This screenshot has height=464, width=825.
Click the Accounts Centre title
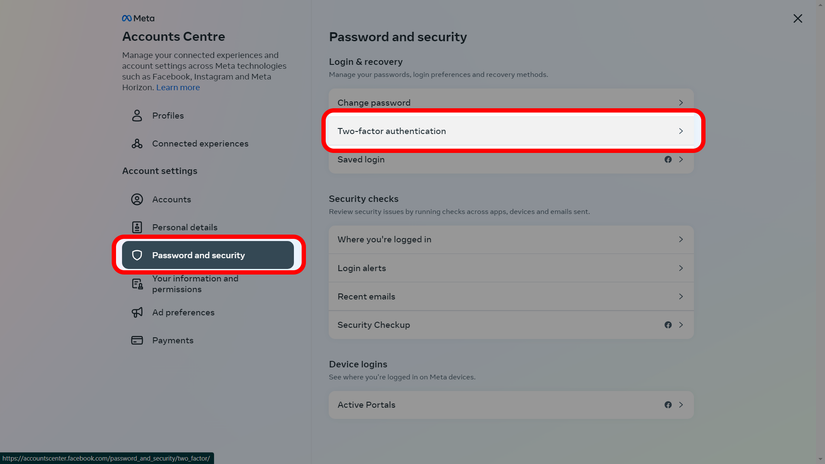(174, 37)
